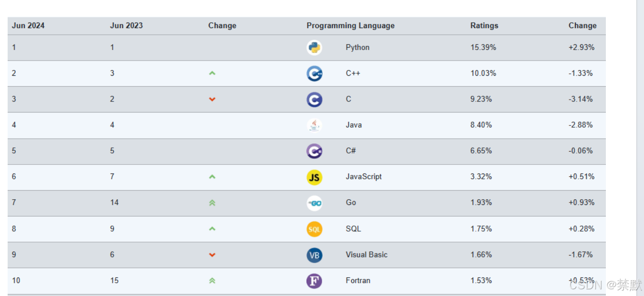Click the Jun 2024 column header
Screen dimensions: 644x296
click(28, 26)
